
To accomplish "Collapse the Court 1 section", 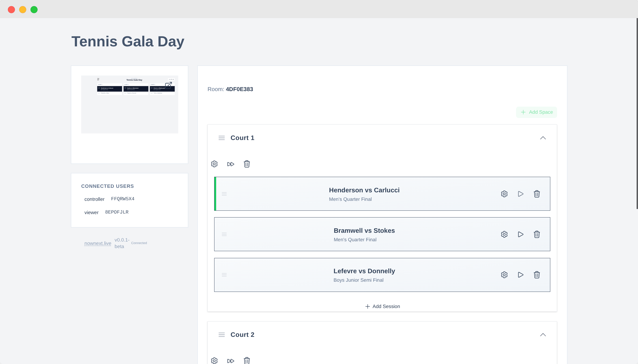I will point(543,138).
